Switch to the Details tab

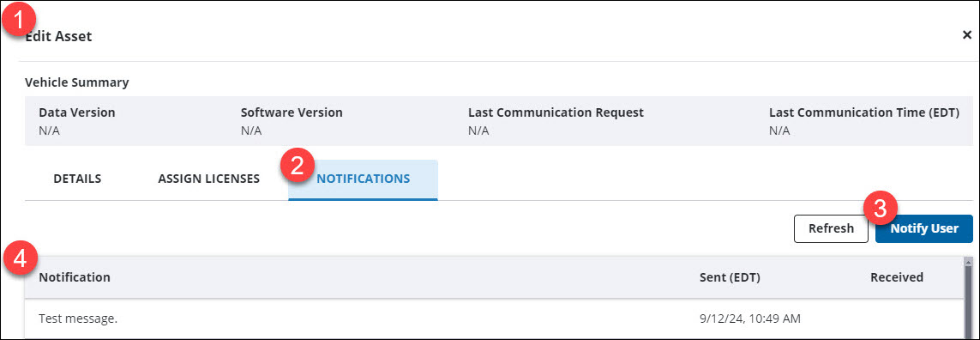77,179
